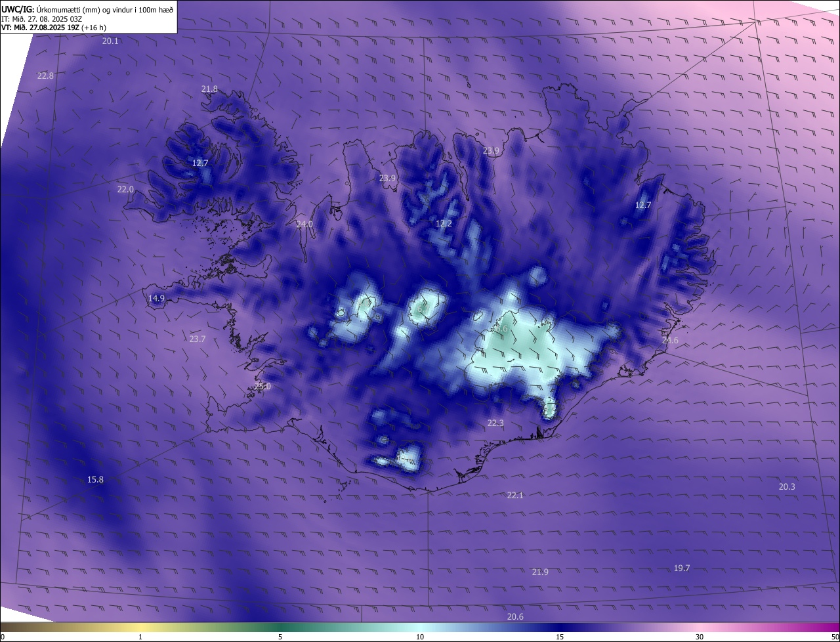Click the 20.1 value label
The height and width of the screenshot is (642, 840).
(x=110, y=41)
